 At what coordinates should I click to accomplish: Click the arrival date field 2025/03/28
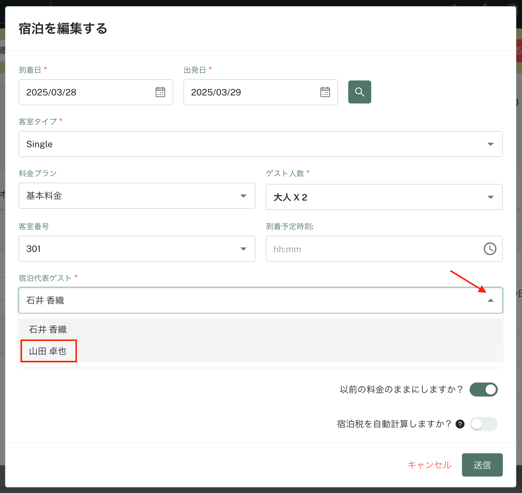click(96, 92)
